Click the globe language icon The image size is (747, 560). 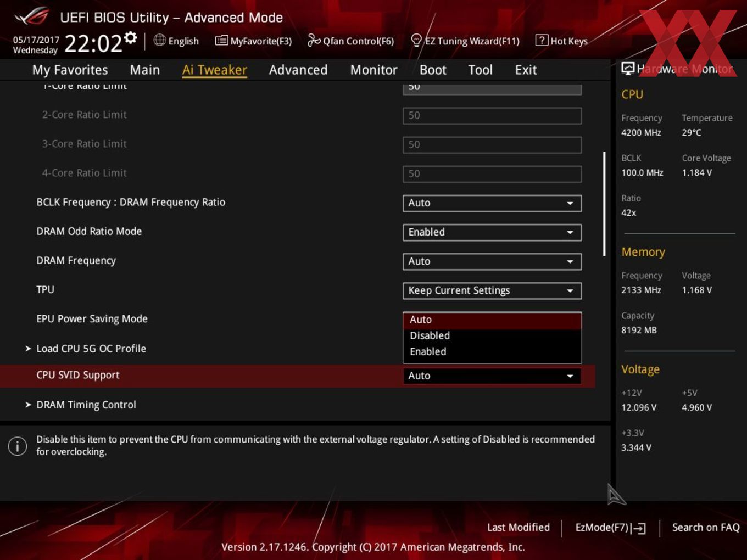(159, 40)
